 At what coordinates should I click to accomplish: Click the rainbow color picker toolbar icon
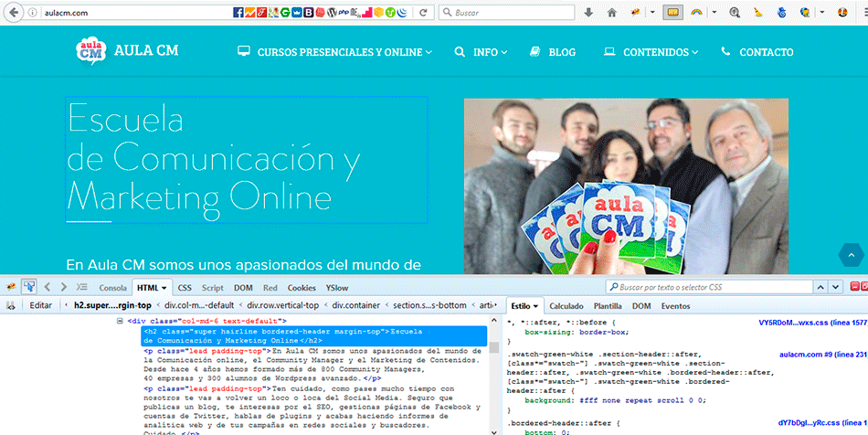click(x=697, y=12)
